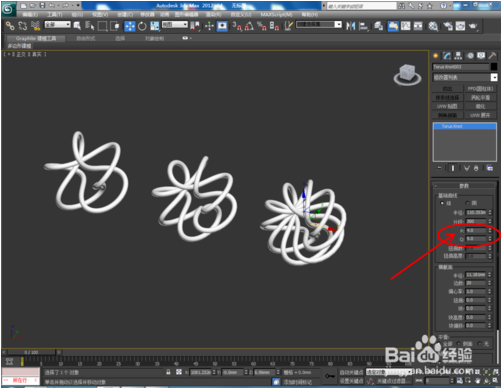Click the P value spinner arrows
The image size is (503, 389).
(x=490, y=230)
